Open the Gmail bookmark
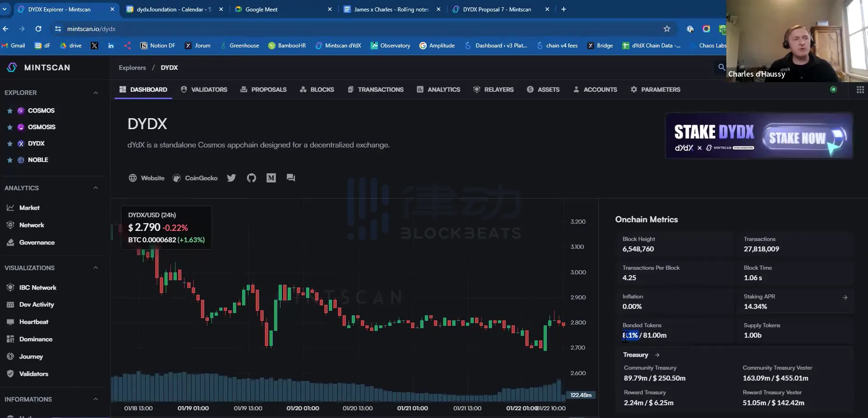Viewport: 868px width, 418px height. [x=13, y=46]
